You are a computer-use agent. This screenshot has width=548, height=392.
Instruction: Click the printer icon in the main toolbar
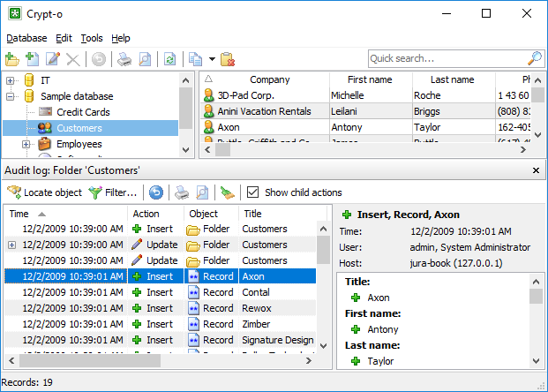124,59
